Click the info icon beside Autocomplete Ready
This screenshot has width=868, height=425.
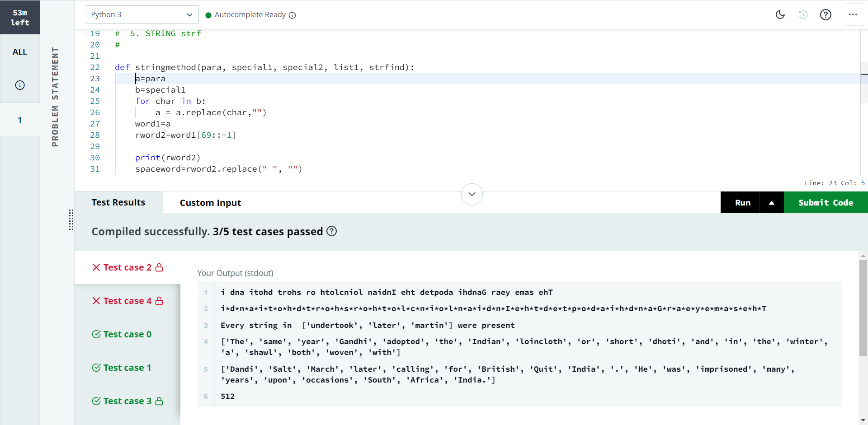(292, 15)
